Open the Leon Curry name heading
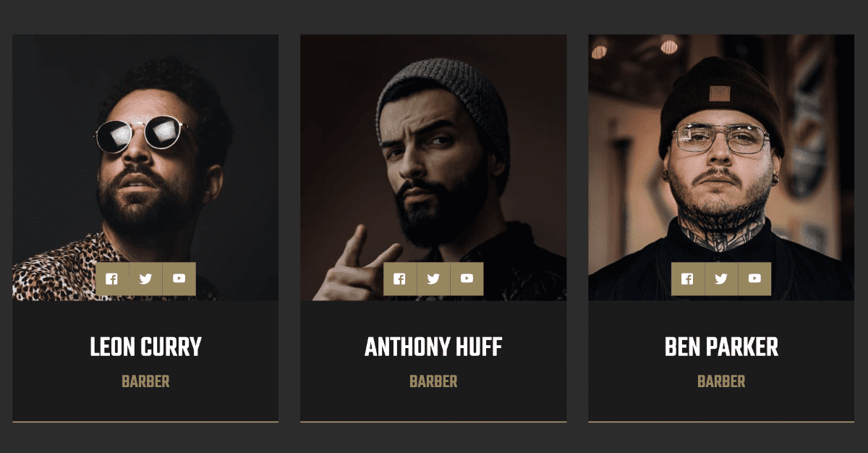This screenshot has height=453, width=868. [x=145, y=347]
